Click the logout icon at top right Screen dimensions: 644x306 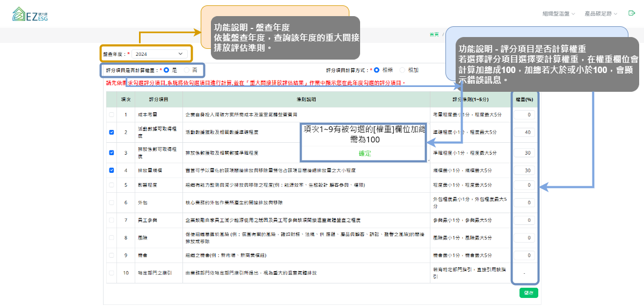[631, 13]
